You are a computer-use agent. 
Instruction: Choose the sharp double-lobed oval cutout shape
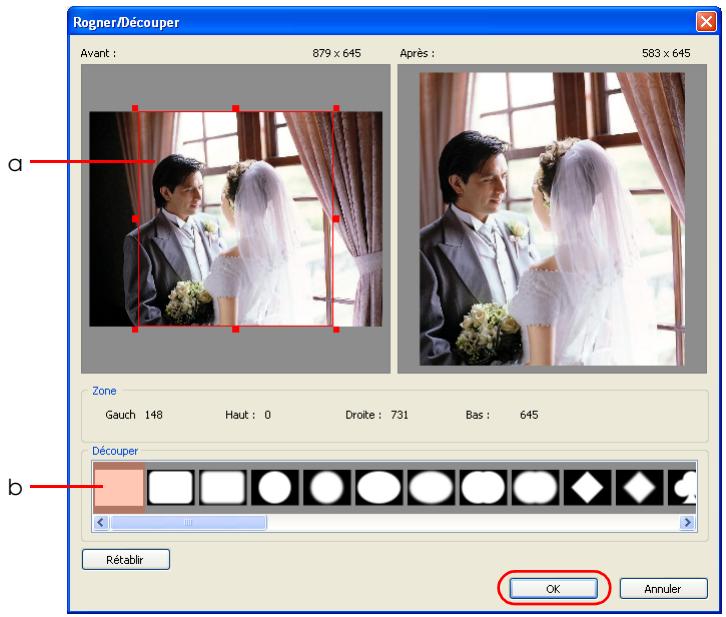point(483,487)
